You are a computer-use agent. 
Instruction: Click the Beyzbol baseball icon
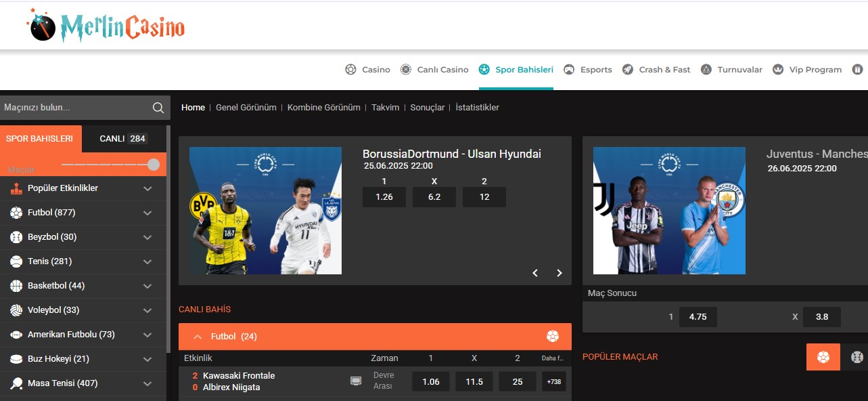point(16,237)
